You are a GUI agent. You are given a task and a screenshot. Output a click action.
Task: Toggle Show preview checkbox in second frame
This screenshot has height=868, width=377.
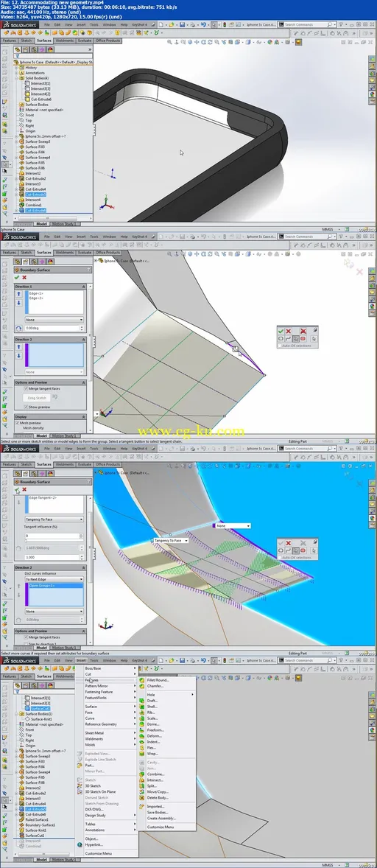[26, 407]
